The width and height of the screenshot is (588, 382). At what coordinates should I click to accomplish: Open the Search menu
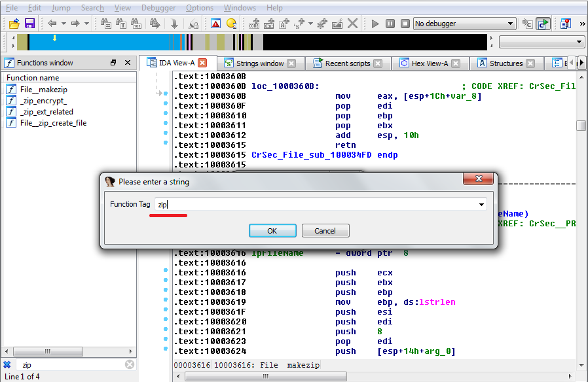92,8
